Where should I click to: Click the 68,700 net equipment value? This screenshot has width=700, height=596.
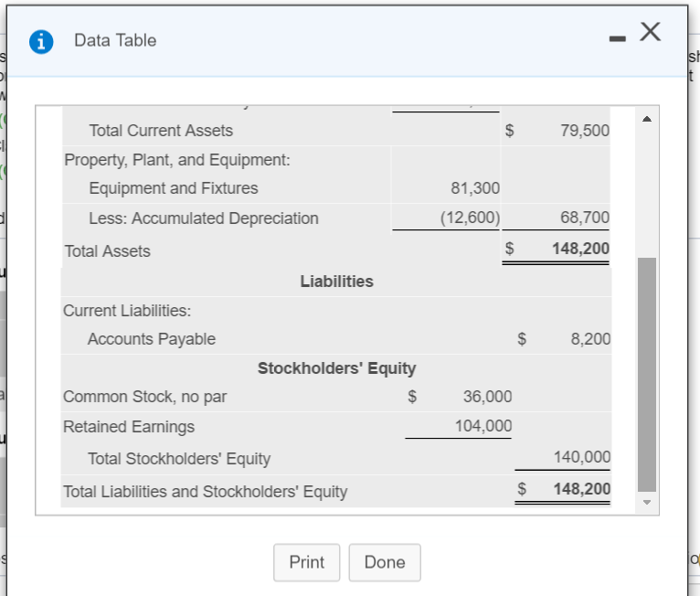(x=585, y=218)
